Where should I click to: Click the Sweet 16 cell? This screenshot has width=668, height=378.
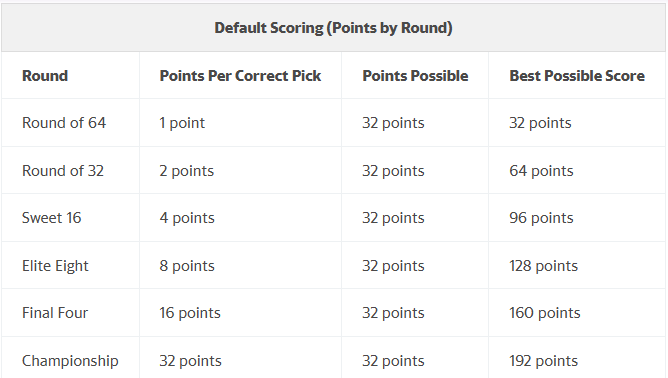[52, 218]
